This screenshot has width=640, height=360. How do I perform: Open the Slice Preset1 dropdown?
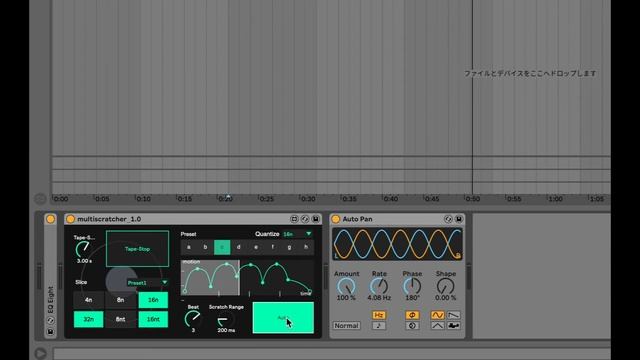pyautogui.click(x=147, y=282)
